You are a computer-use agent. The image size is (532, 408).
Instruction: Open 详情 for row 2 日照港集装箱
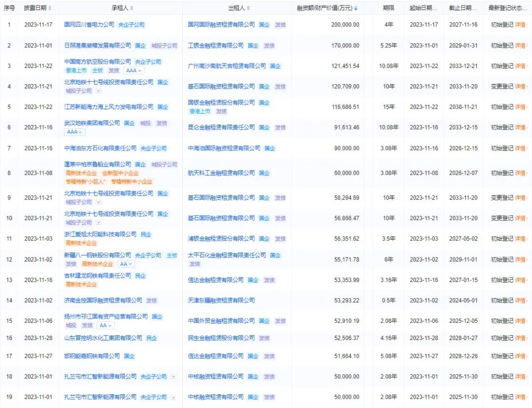[520, 45]
